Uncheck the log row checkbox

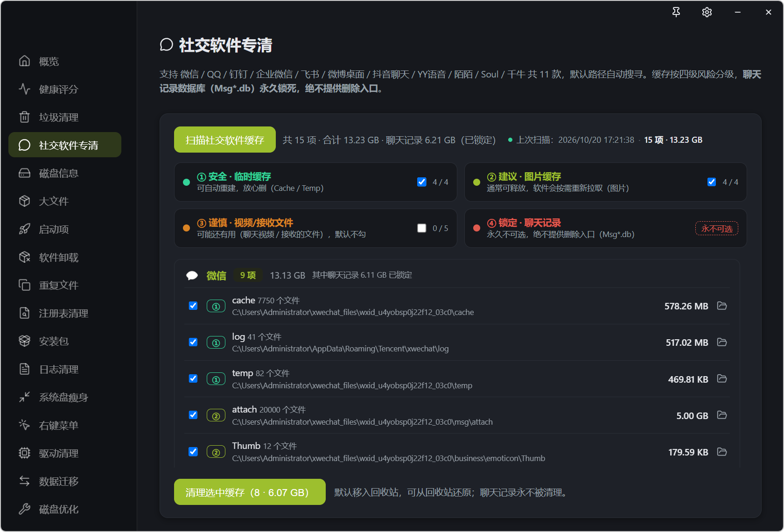tap(193, 342)
